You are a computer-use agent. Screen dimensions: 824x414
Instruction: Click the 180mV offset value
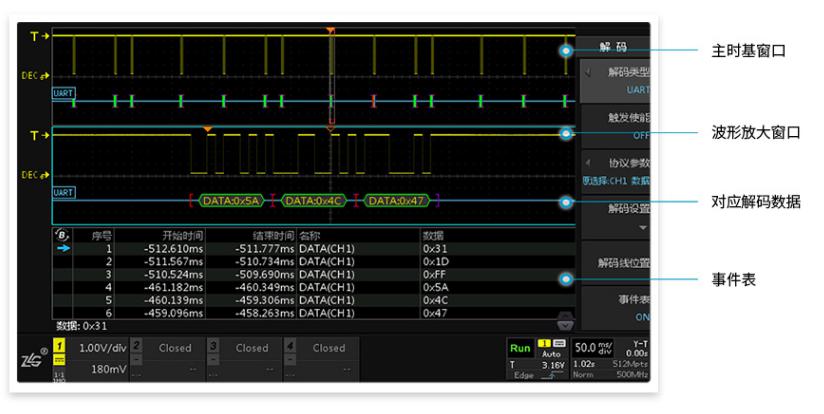pos(108,369)
